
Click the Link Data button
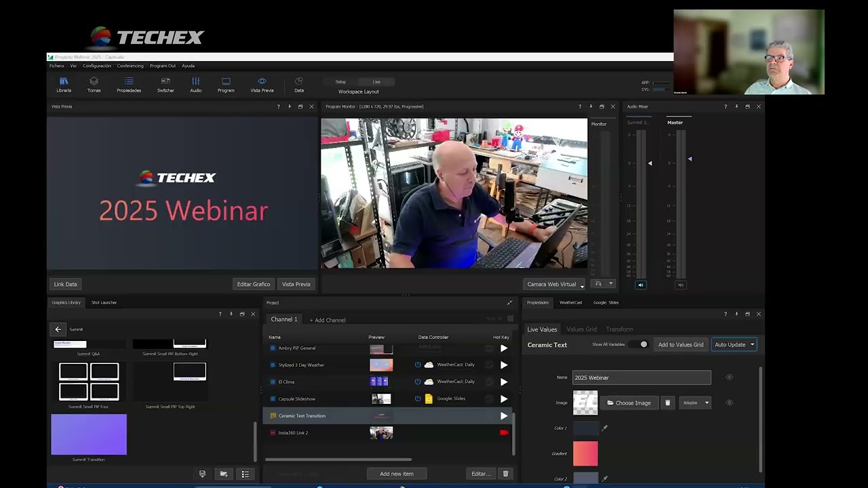coord(66,284)
